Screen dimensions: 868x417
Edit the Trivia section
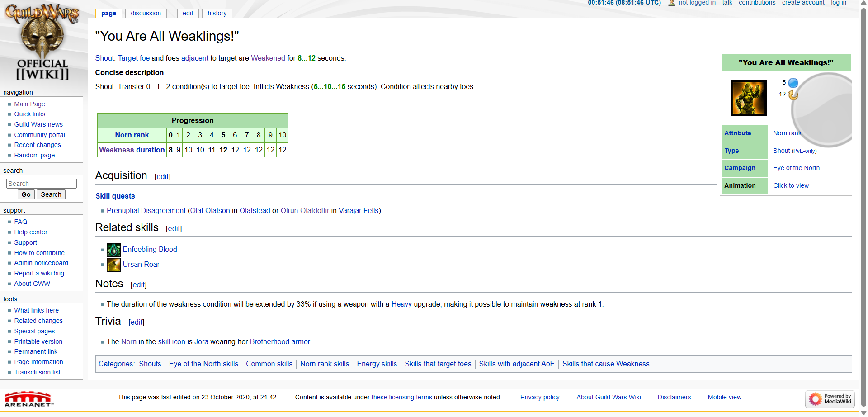click(137, 322)
